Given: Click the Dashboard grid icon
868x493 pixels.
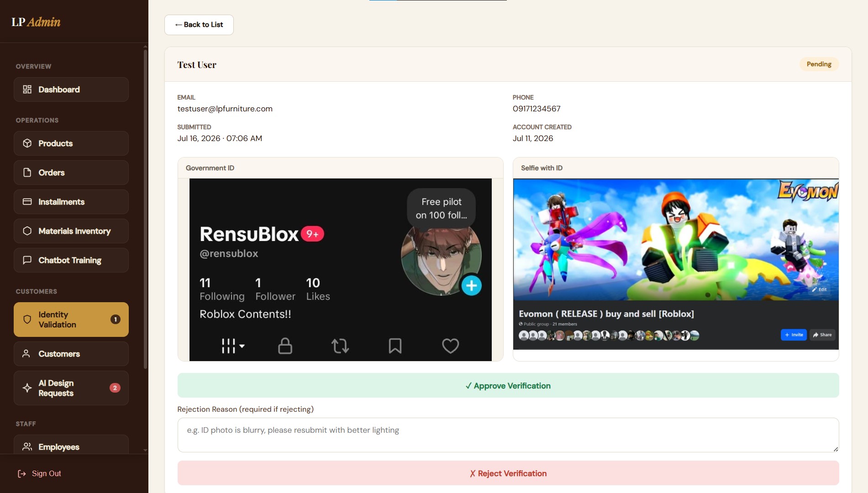Looking at the screenshot, I should pyautogui.click(x=27, y=89).
